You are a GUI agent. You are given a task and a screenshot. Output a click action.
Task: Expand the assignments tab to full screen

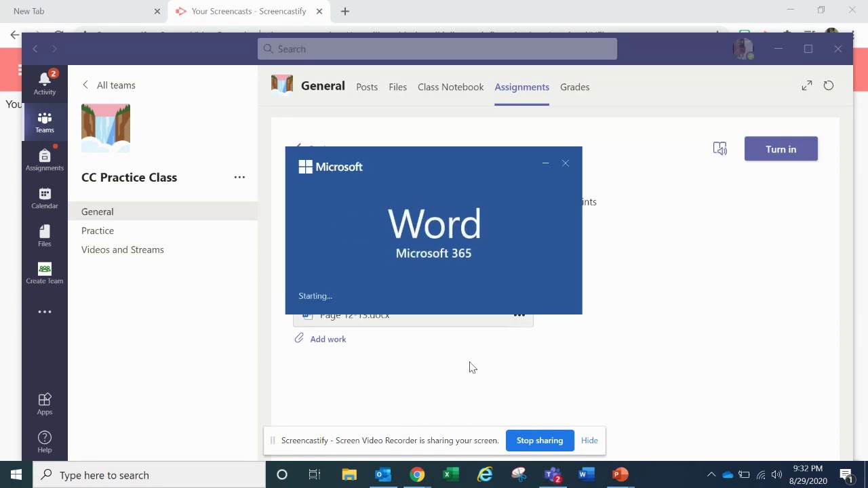[807, 85]
